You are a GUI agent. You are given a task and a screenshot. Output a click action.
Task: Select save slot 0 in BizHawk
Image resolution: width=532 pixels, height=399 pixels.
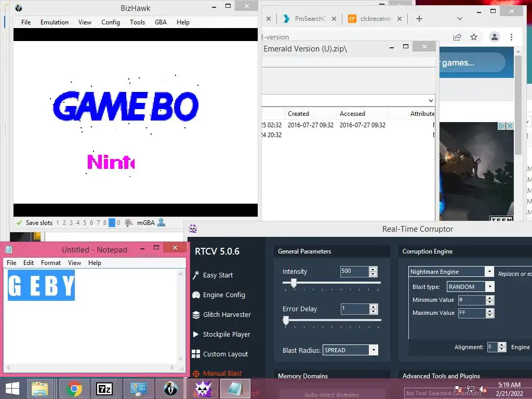pyautogui.click(x=118, y=222)
